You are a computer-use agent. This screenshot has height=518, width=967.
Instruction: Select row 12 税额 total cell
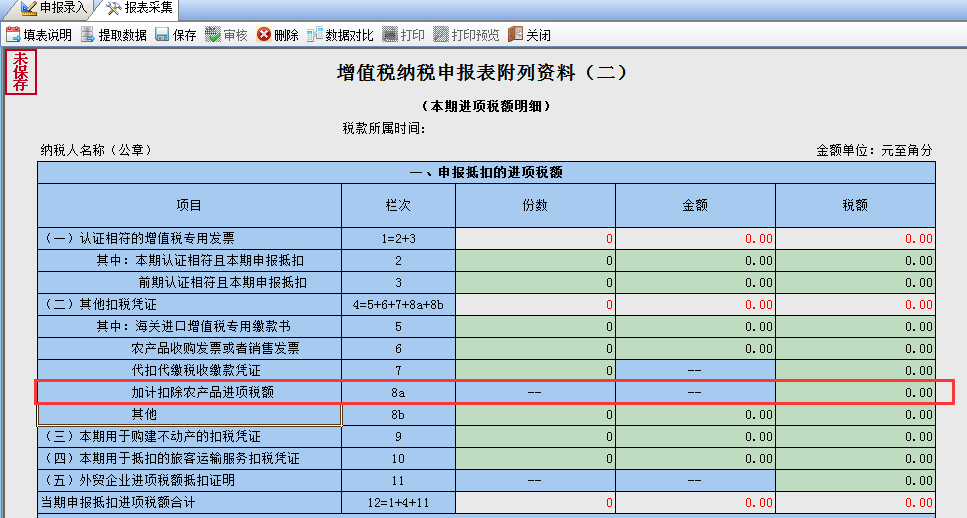(x=855, y=503)
